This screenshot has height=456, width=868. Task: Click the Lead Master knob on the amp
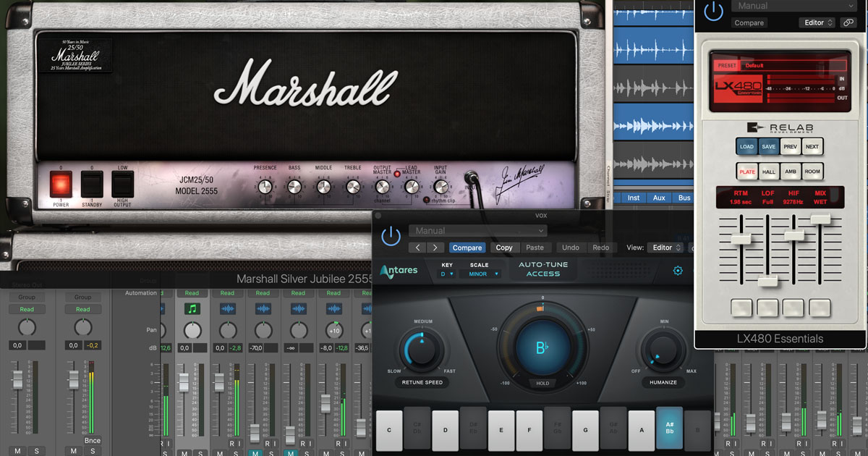coord(412,187)
